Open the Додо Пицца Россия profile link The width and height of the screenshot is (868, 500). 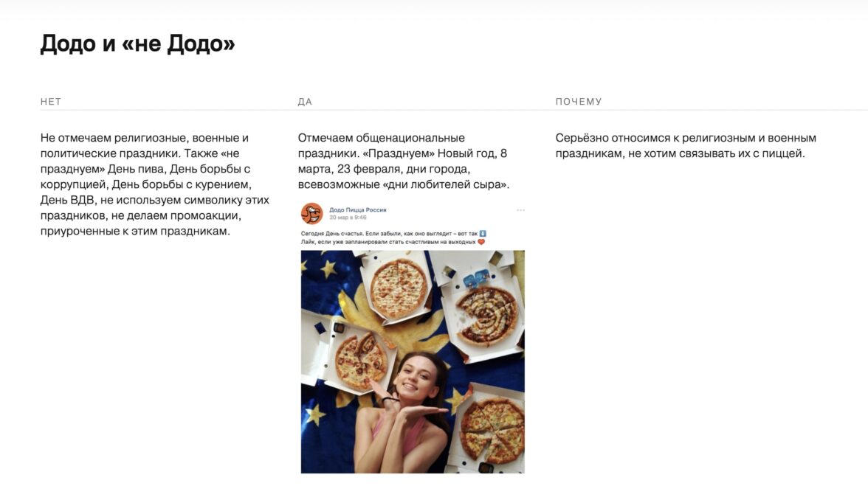click(x=357, y=210)
